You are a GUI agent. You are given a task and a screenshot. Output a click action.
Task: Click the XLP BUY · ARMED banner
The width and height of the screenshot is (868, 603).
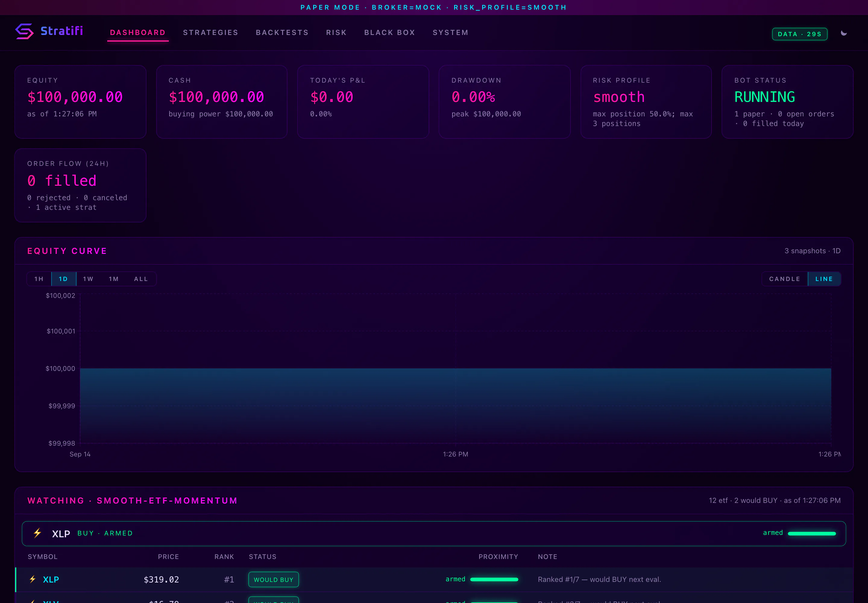click(x=434, y=533)
